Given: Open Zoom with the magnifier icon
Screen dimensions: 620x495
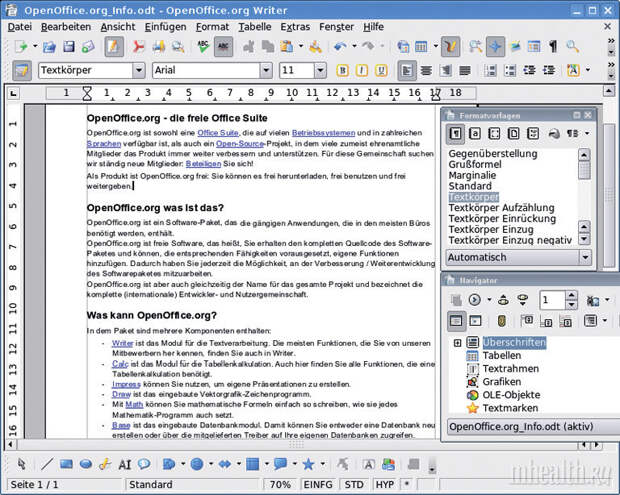Looking at the screenshot, I should click(x=573, y=47).
